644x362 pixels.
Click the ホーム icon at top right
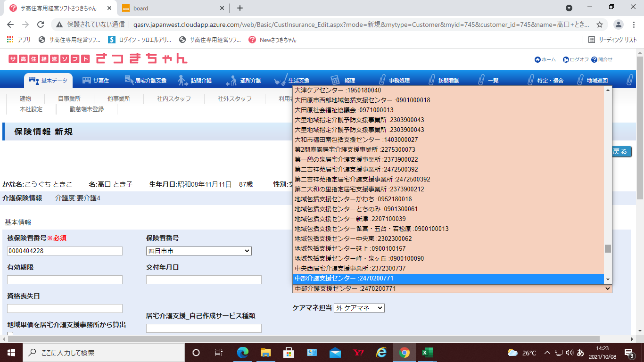point(537,60)
